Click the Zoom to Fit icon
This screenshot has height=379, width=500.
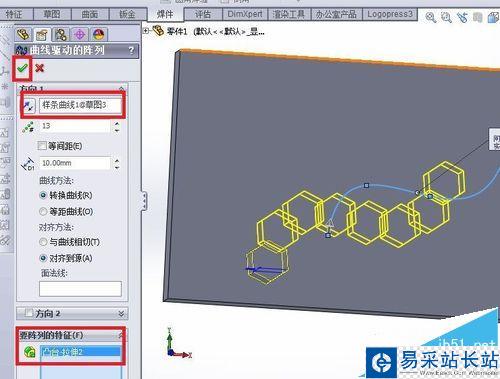(431, 17)
